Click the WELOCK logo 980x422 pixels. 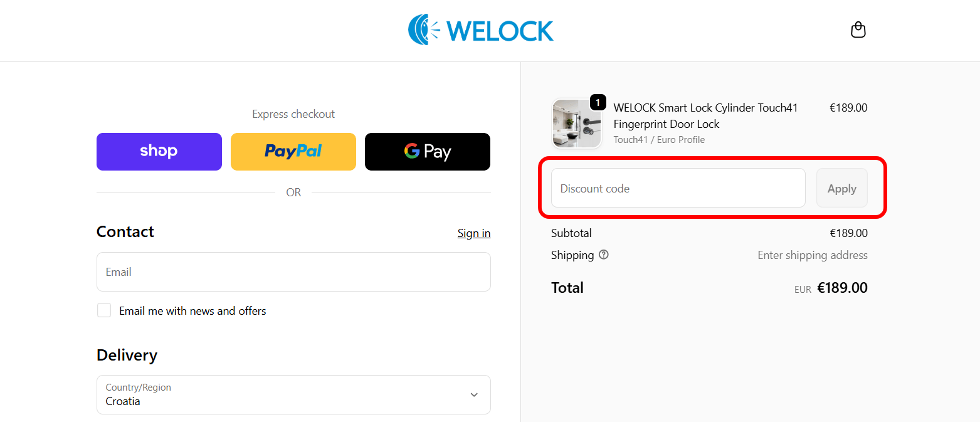pyautogui.click(x=481, y=29)
